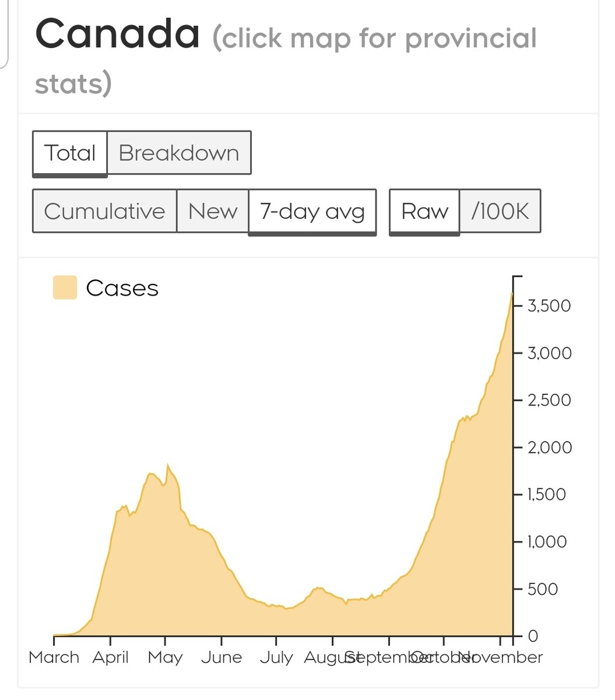Select the Cumulative data option

104,211
